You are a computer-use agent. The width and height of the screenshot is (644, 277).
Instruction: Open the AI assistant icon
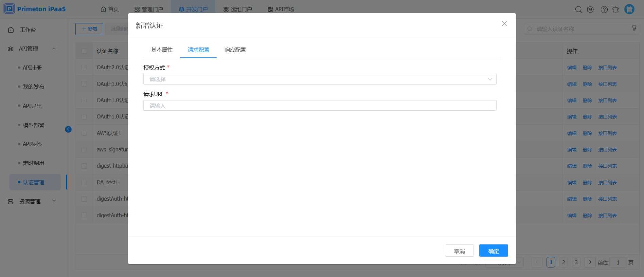[x=590, y=10]
